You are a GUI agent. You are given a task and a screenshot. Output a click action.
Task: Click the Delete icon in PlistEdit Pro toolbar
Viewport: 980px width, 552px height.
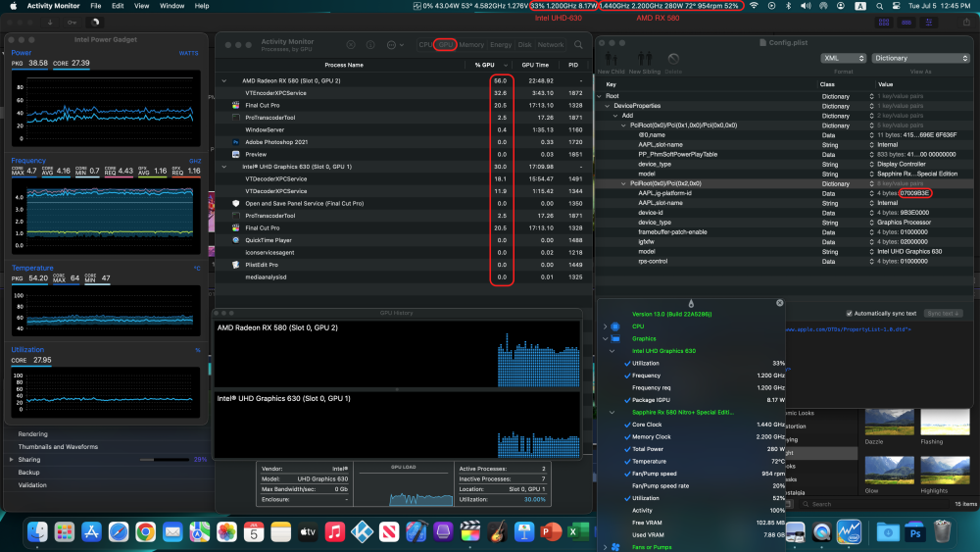673,60
